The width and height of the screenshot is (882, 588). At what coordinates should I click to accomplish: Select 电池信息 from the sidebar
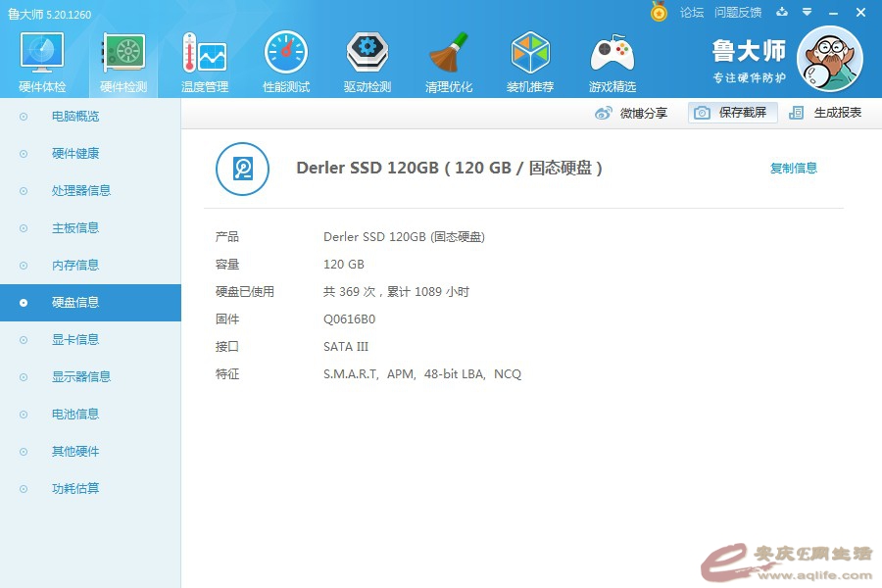pos(75,415)
